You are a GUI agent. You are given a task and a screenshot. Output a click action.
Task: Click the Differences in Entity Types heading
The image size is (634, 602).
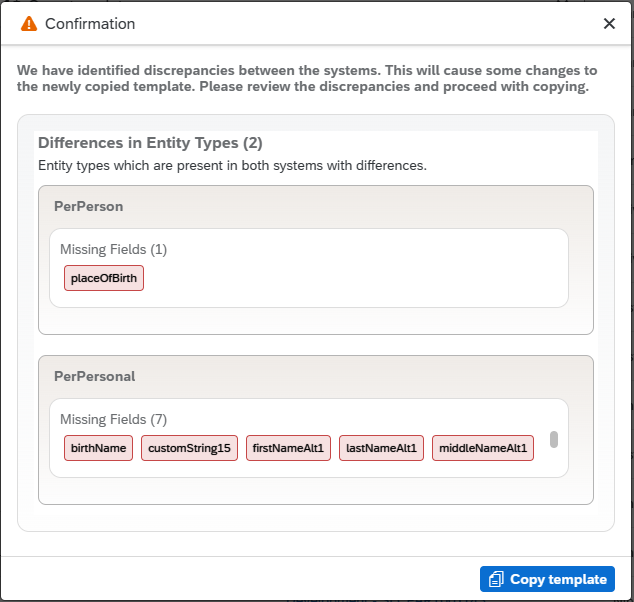(x=150, y=143)
